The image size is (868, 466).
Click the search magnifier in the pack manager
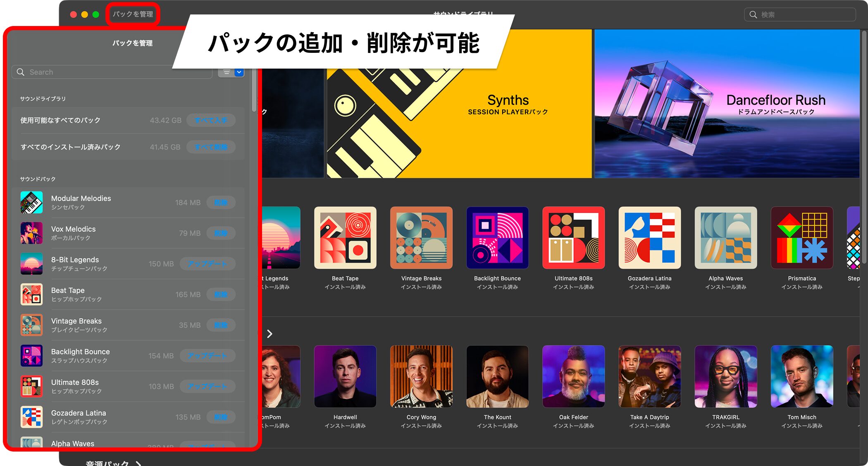click(x=20, y=72)
